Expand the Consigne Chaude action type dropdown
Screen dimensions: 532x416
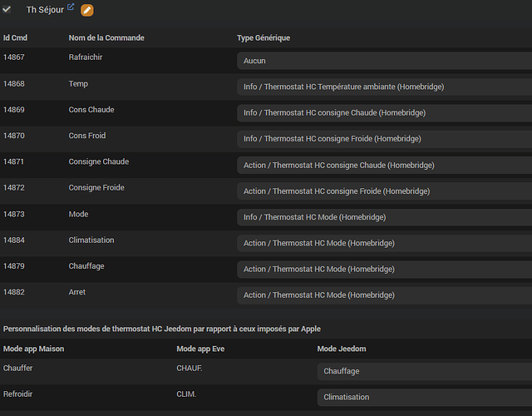(x=384, y=165)
